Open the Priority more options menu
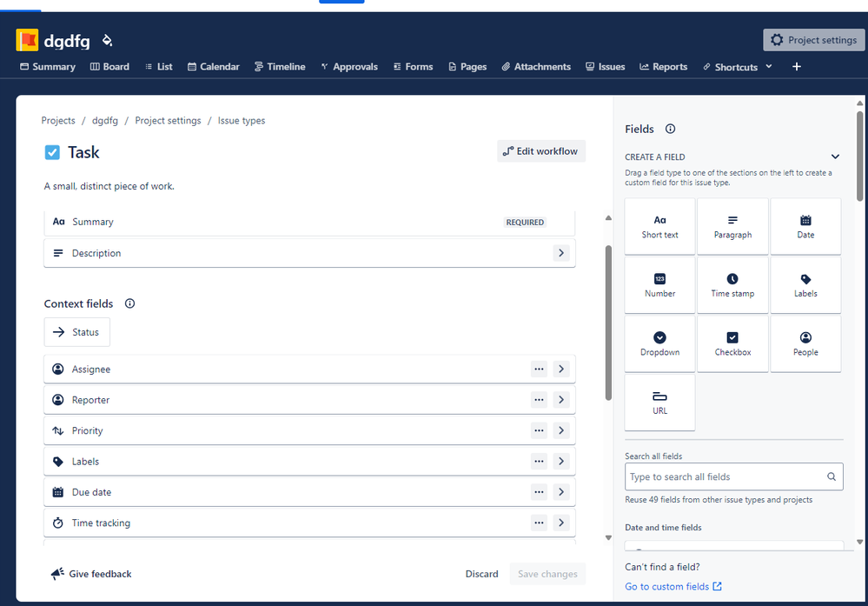Viewport: 868px width, 606px height. point(539,430)
